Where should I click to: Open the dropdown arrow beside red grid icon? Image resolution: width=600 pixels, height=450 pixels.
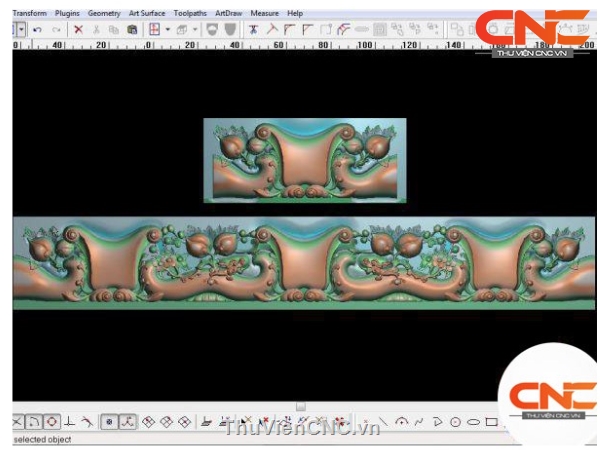point(167,30)
